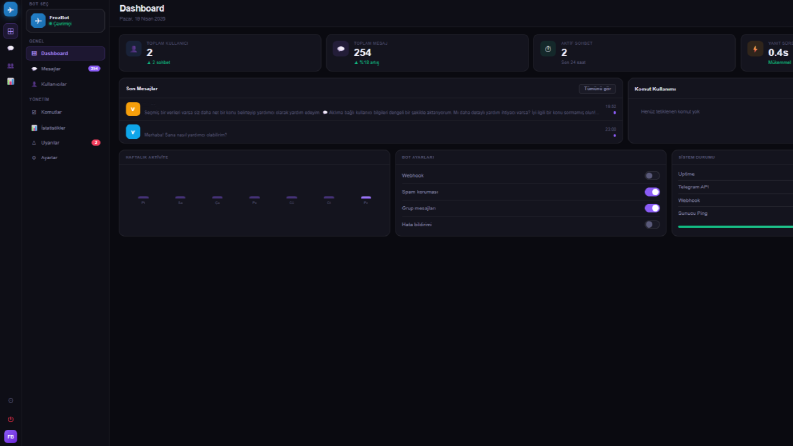Click the 254 total messages value
This screenshot has width=793, height=446.
pos(362,53)
